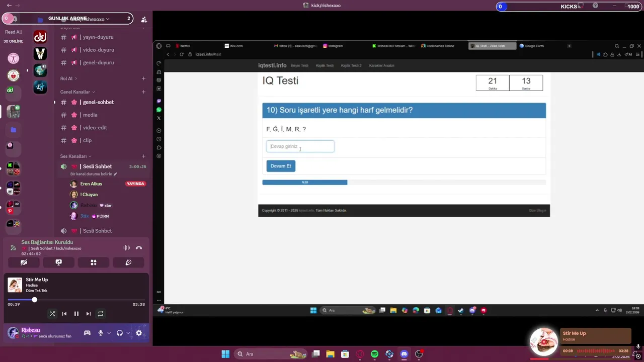This screenshot has height=362, width=644.
Task: Click Spotify icon in Windows taskbar
Action: tap(375, 354)
